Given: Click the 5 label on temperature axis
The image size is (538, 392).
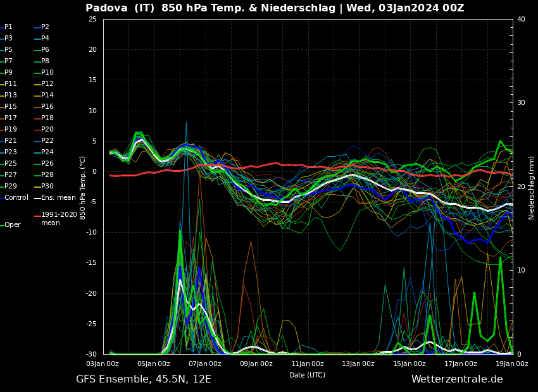Looking at the screenshot, I should (95, 141).
